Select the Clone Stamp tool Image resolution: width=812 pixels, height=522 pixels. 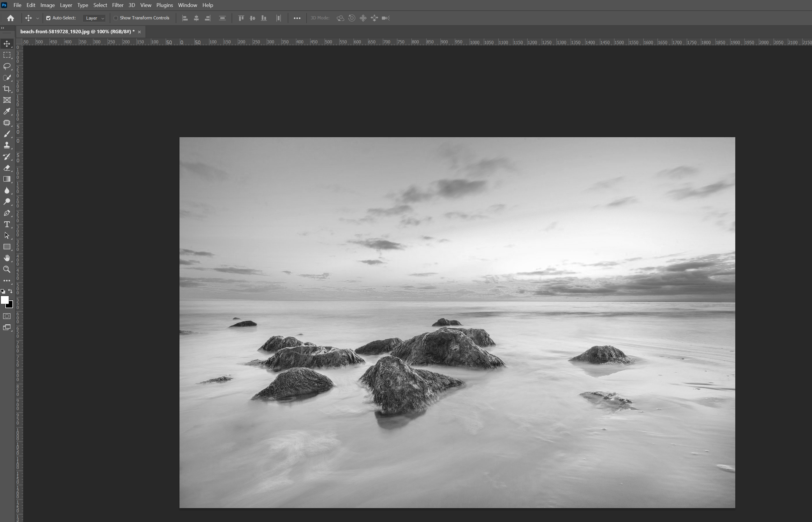pos(7,145)
